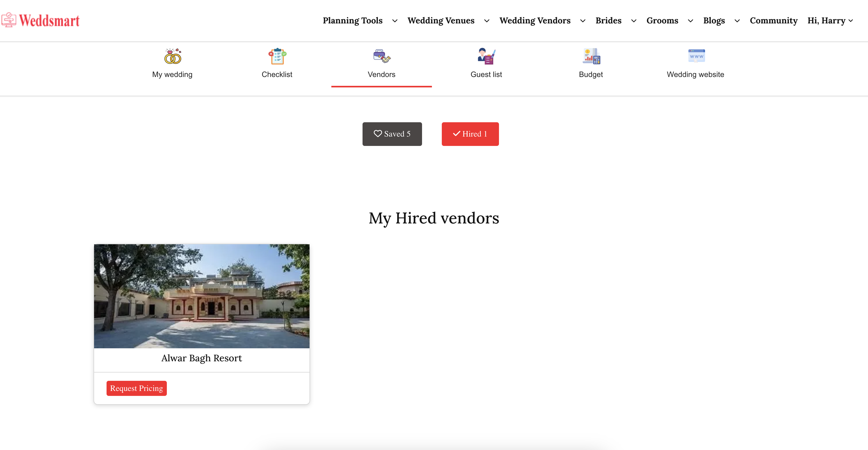Open the Guest list person icon

(486, 56)
